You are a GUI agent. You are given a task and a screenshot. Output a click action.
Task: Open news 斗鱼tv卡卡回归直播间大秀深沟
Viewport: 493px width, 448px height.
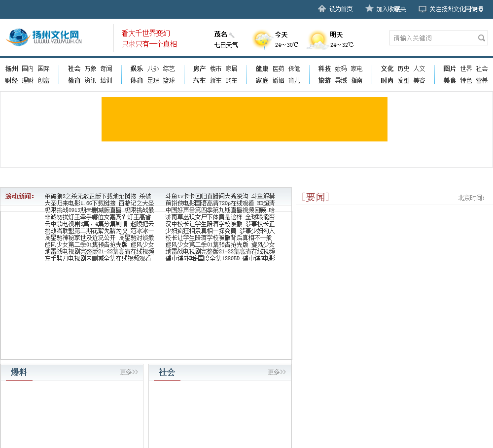[x=207, y=196]
